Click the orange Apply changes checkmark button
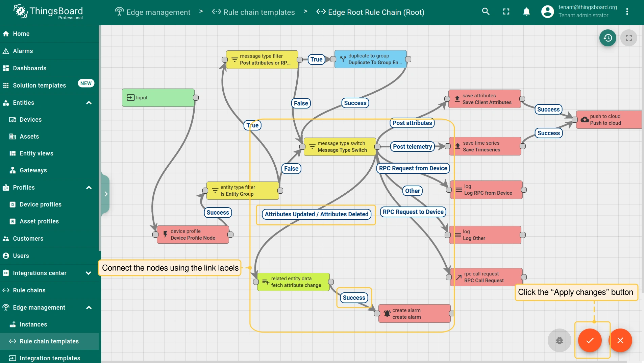Screen dimensions: 644x363 point(590,340)
